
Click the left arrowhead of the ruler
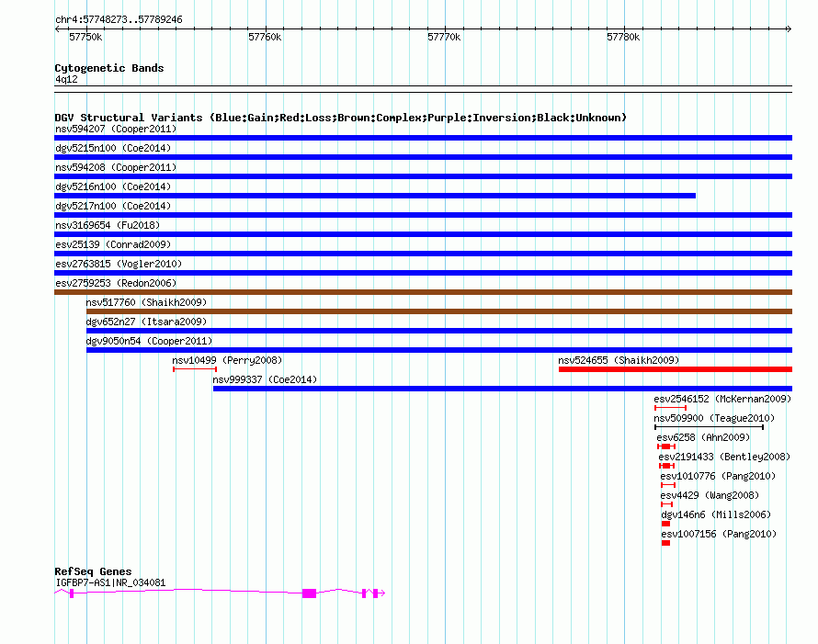tap(57, 29)
